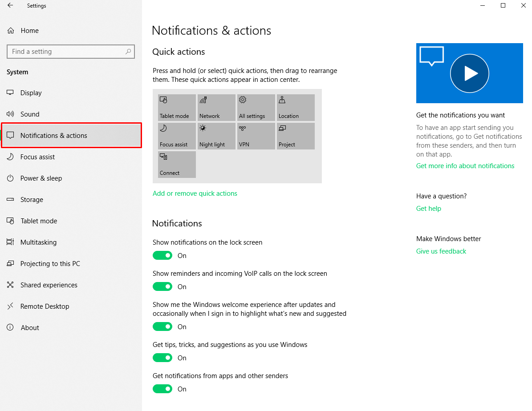Select the Focus assist quick action tile
This screenshot has height=411, width=532.
[177, 136]
